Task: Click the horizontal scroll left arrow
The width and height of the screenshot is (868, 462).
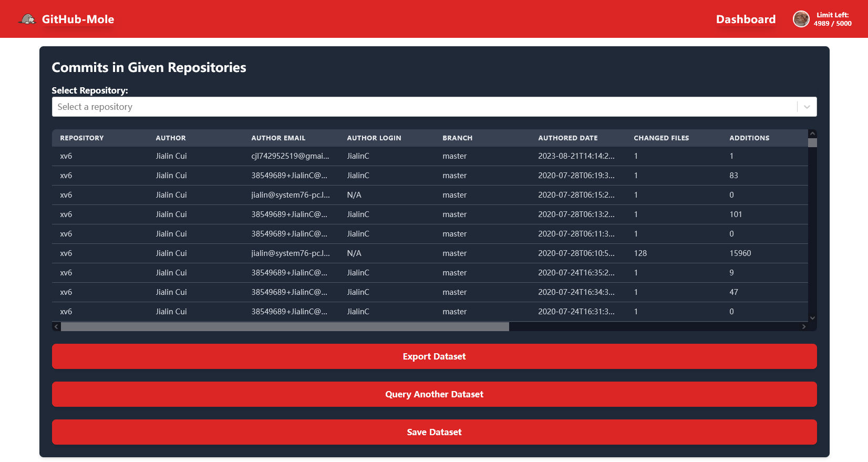Action: click(56, 326)
